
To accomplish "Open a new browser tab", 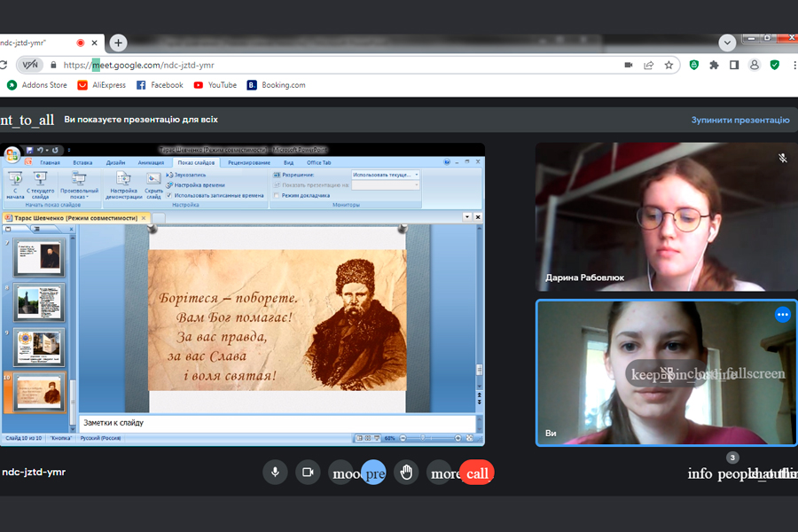I will pos(119,43).
